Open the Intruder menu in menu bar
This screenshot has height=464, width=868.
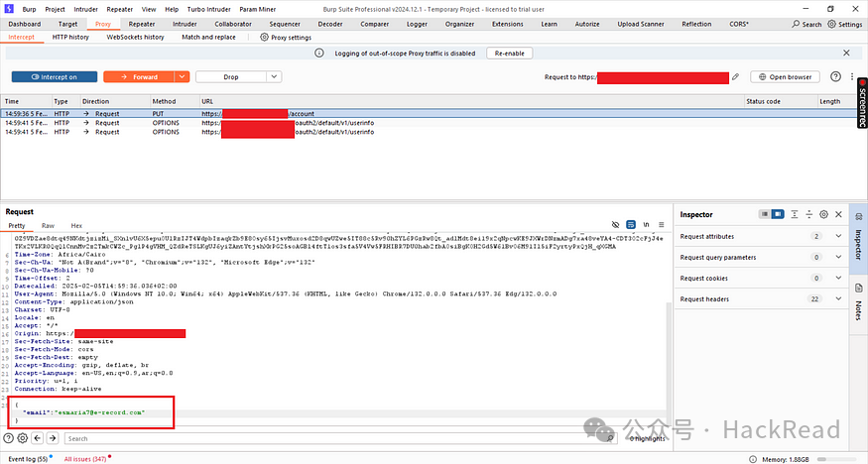(85, 9)
